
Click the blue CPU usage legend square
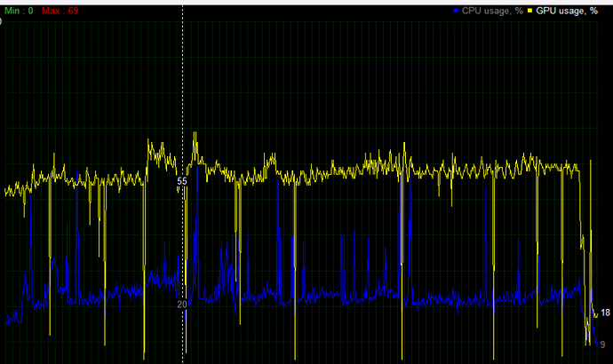(456, 11)
